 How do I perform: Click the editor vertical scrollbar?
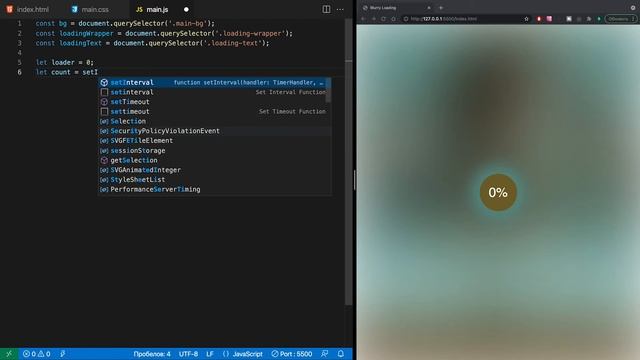(x=349, y=161)
